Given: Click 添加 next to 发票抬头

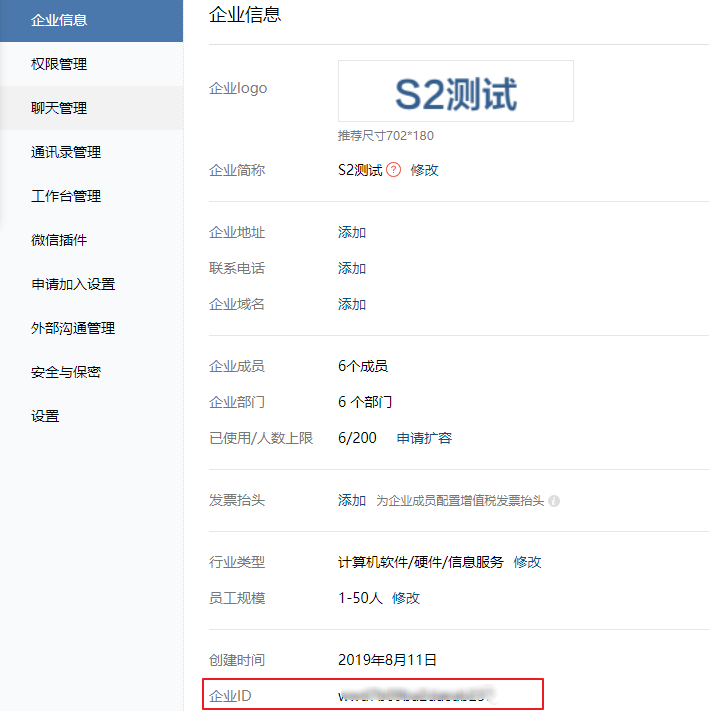Looking at the screenshot, I should point(352,500).
